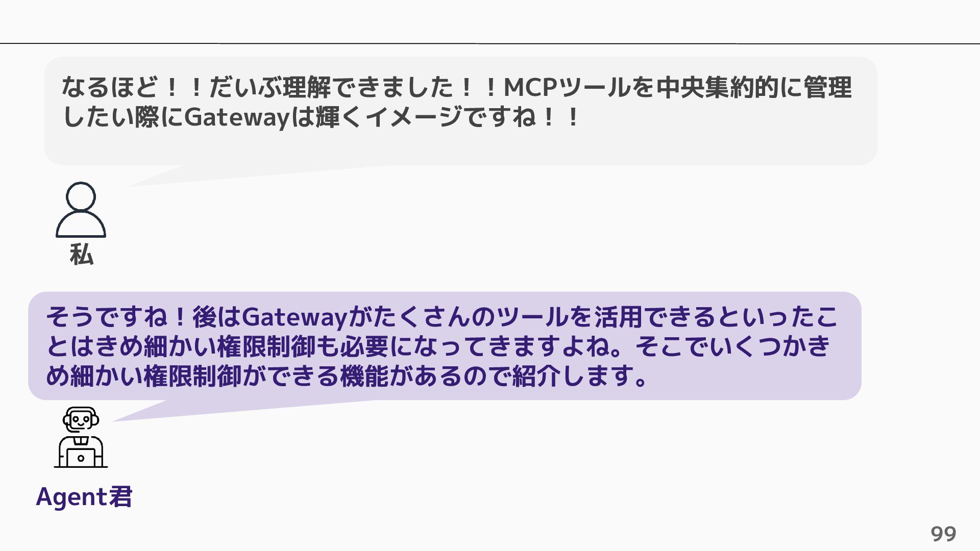Select the robot's headset head

(x=81, y=419)
